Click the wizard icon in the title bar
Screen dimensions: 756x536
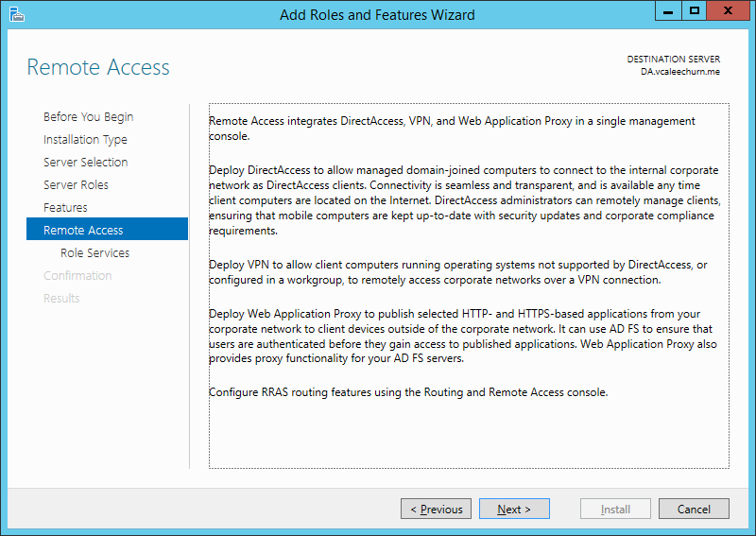coord(16,14)
